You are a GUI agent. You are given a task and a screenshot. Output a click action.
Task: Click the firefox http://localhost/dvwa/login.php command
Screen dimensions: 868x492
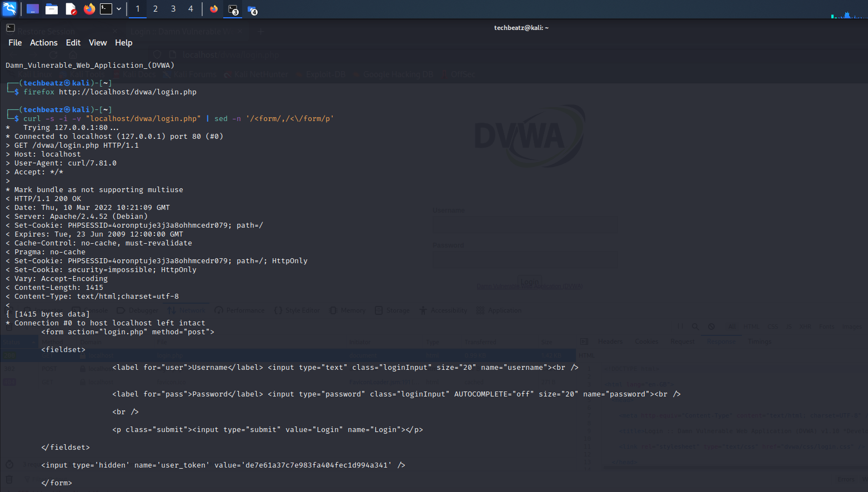click(x=110, y=92)
